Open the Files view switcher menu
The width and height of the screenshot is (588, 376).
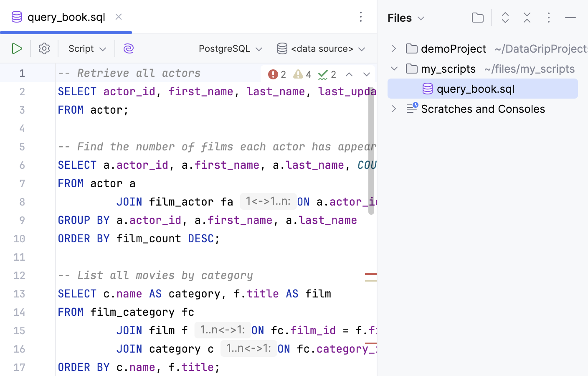coord(406,18)
